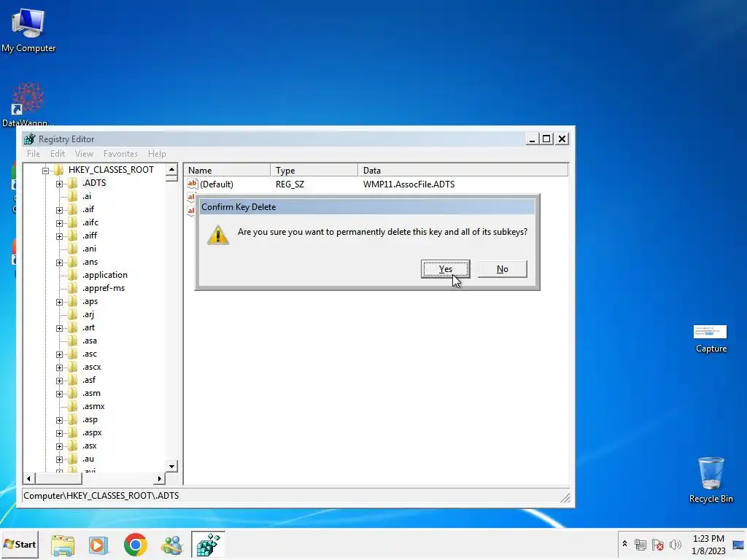
Task: Click the WMP11.AssocFile.ADTS data value
Action: point(409,184)
